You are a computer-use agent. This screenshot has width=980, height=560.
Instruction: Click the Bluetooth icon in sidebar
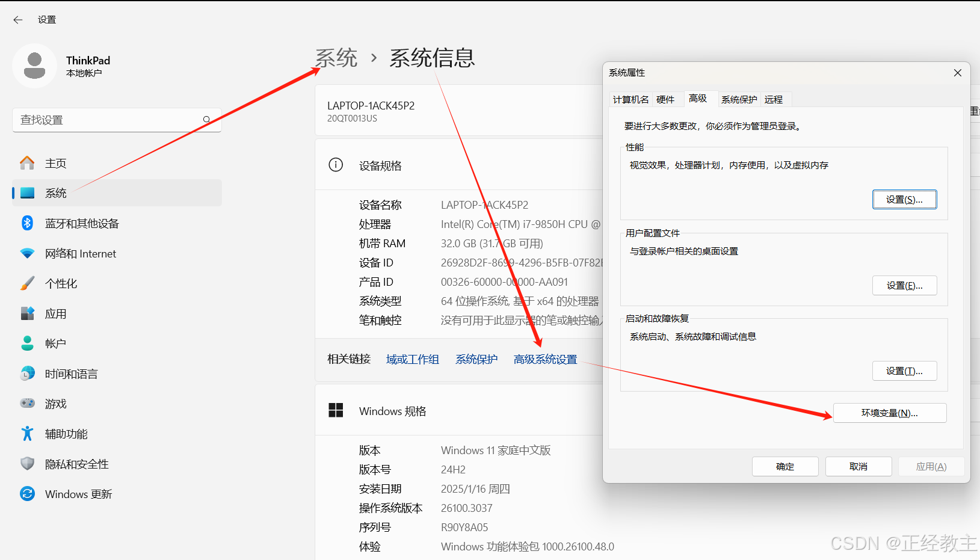[27, 223]
